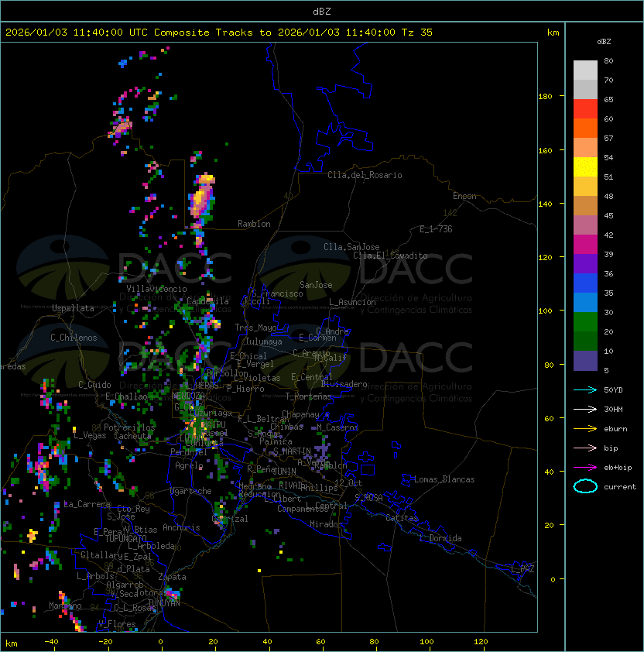
Task: Click the cyan 50YD arrow legend icon
Action: 585,389
